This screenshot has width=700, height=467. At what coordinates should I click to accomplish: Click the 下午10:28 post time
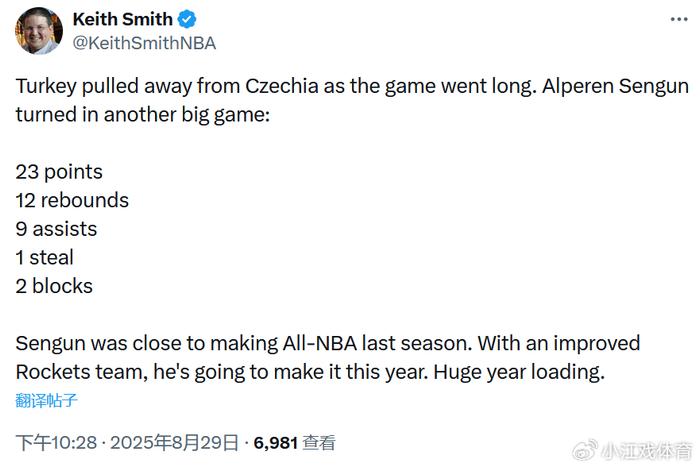click(x=54, y=442)
